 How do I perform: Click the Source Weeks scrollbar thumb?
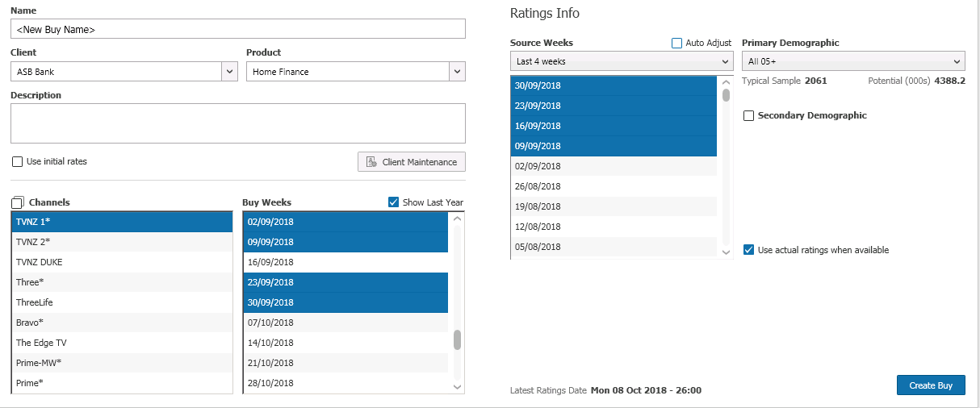coord(726,95)
